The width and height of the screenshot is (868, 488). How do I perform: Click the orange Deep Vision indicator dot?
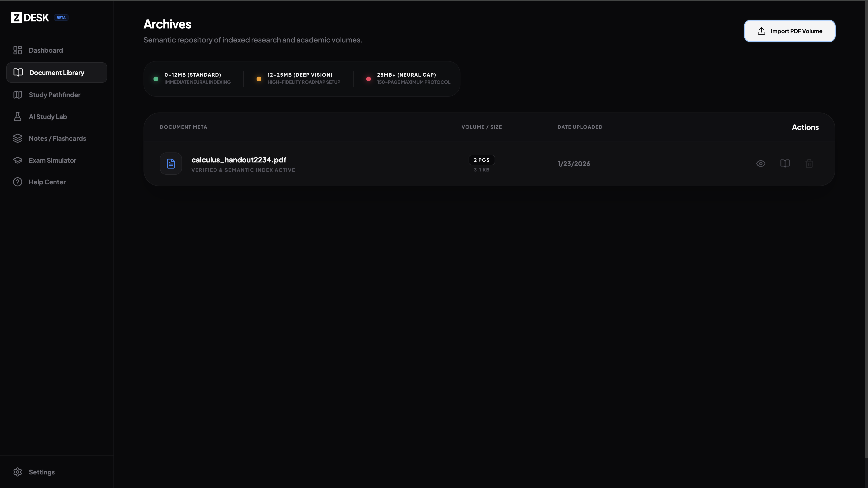coord(259,79)
